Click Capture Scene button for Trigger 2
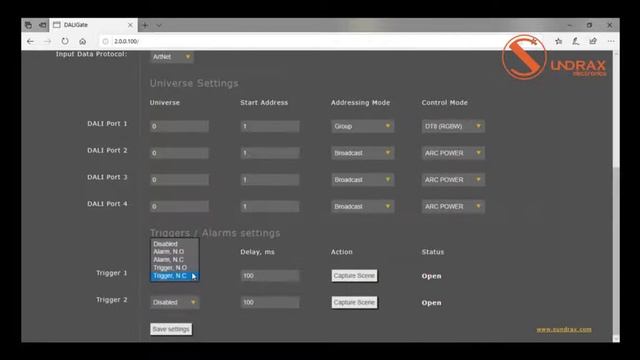 354,302
